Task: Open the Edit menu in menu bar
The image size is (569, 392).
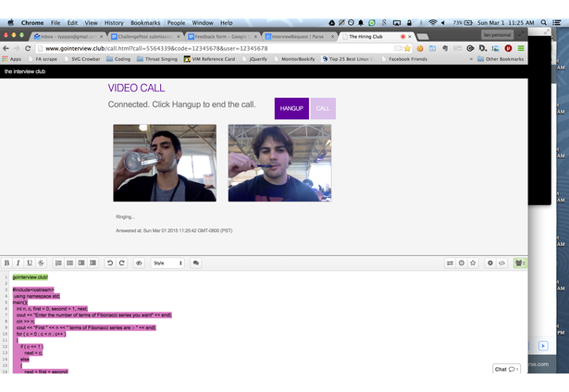Action: pos(72,22)
